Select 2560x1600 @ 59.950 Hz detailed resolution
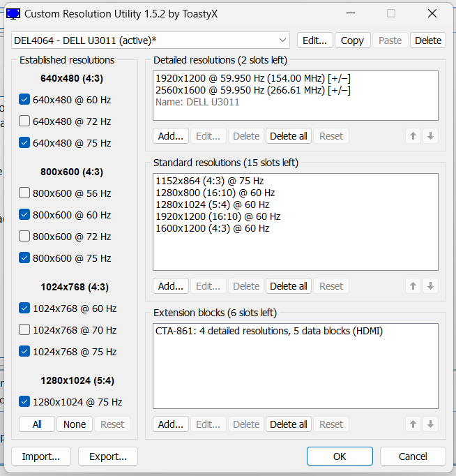 coord(252,90)
